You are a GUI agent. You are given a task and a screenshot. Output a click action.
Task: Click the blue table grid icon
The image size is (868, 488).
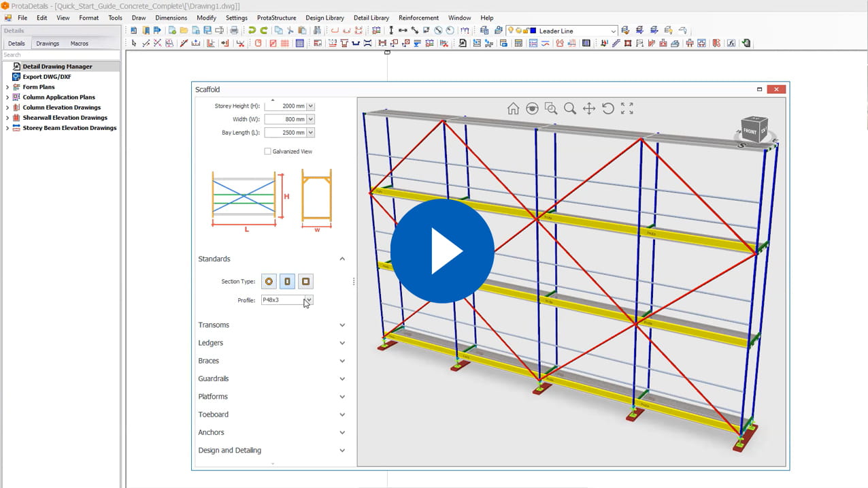click(300, 43)
